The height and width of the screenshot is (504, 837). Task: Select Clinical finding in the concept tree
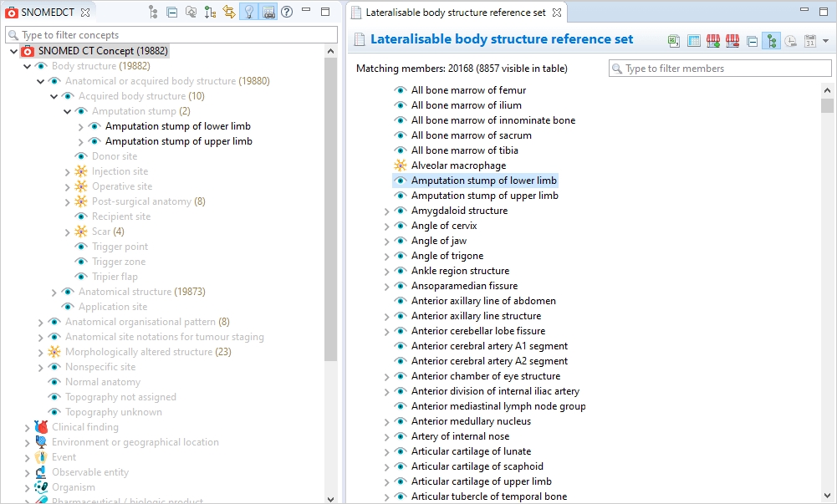(x=84, y=427)
